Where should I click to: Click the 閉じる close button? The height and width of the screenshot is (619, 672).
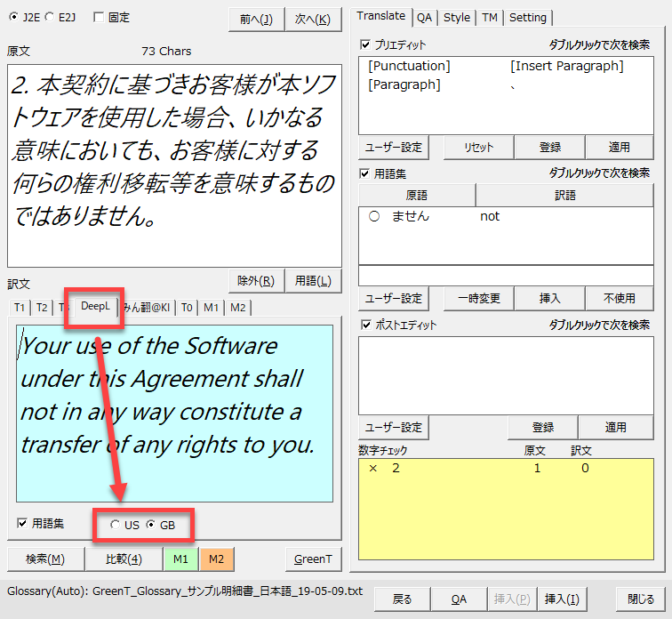coord(641,599)
